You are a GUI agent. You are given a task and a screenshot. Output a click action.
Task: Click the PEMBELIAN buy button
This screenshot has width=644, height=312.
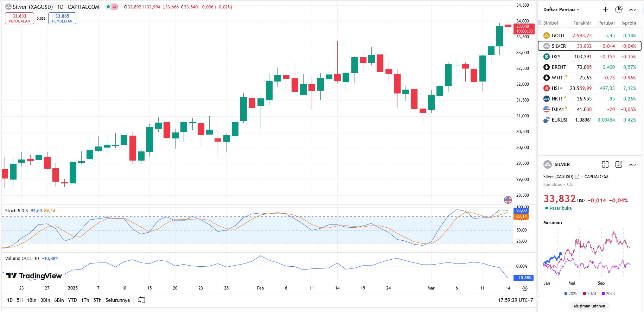[x=62, y=18]
